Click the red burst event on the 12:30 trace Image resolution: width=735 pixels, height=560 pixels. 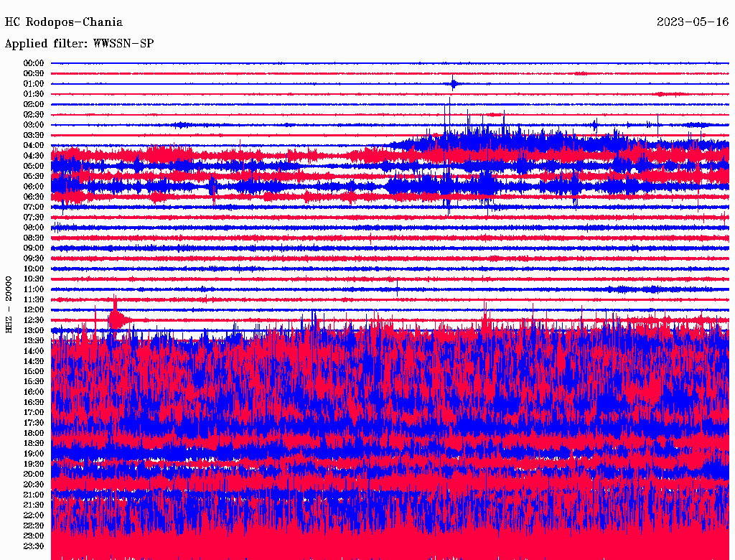click(116, 318)
